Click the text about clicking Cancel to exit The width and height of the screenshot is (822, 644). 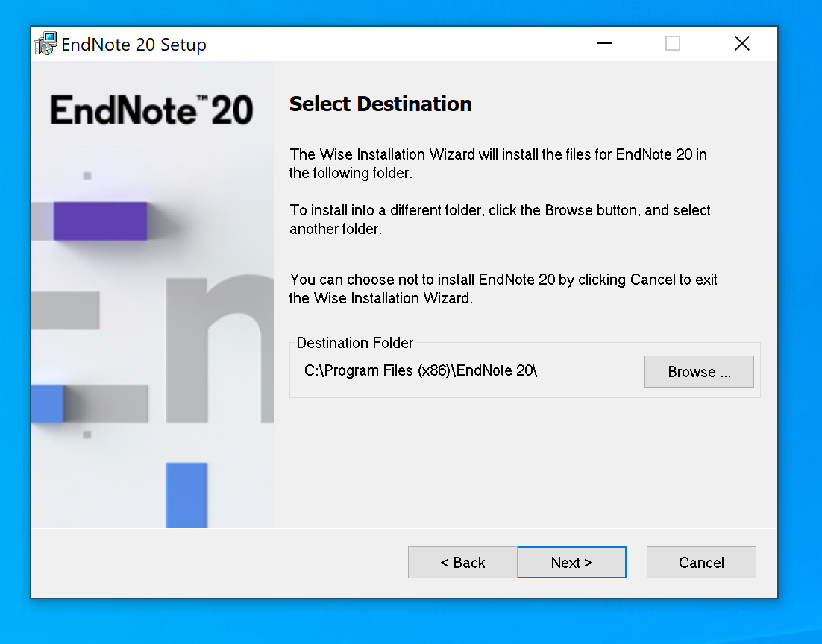tap(503, 288)
